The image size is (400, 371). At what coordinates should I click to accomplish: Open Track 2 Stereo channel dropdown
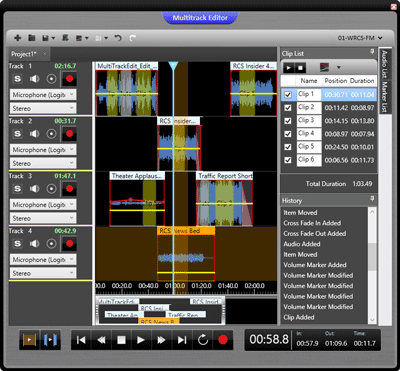[43, 163]
